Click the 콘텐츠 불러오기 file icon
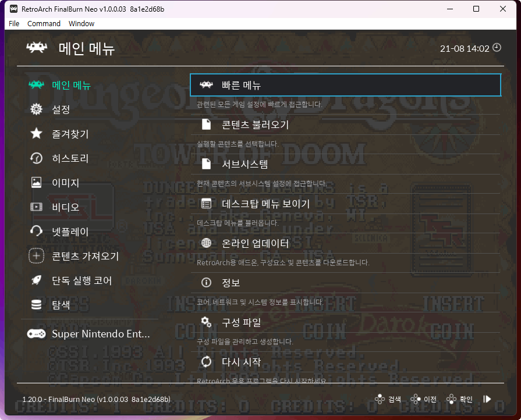 [x=206, y=124]
